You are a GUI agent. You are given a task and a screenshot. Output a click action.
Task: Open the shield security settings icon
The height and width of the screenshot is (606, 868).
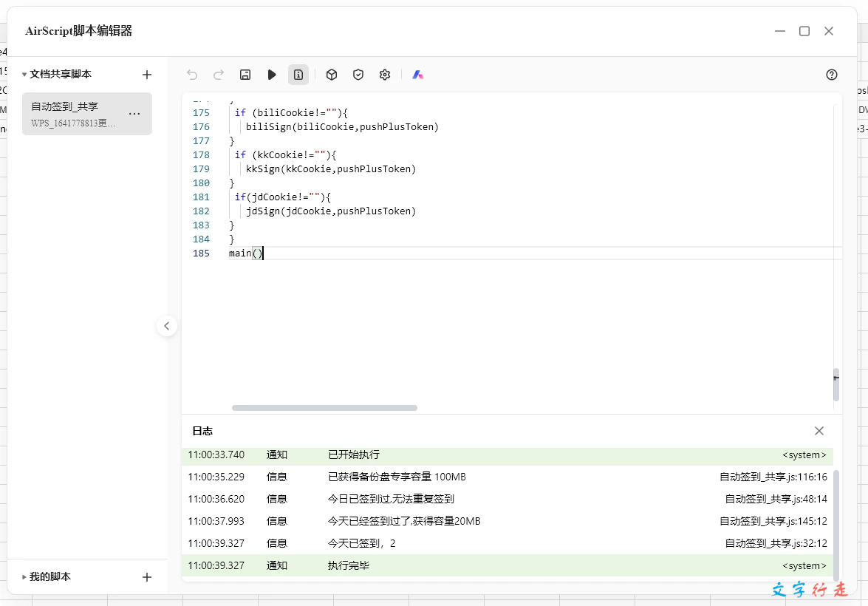358,75
